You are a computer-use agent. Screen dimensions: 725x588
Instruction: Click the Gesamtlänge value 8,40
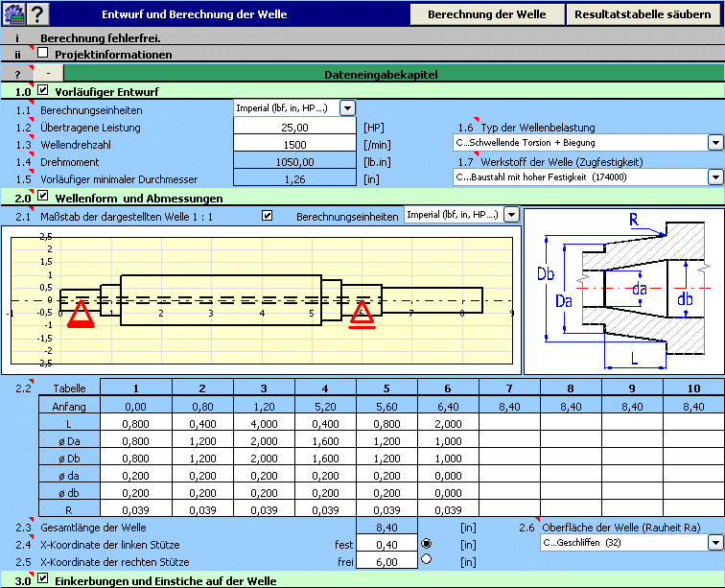tap(386, 526)
